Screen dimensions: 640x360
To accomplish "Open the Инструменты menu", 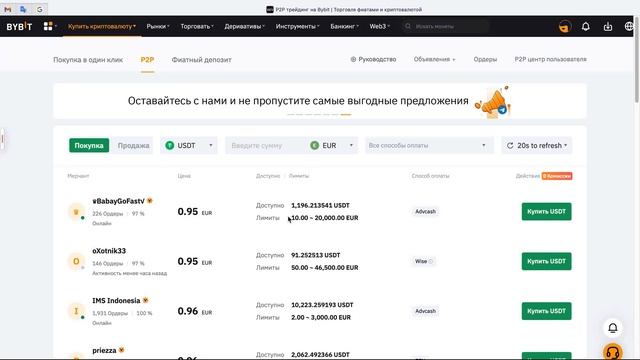I will click(298, 26).
